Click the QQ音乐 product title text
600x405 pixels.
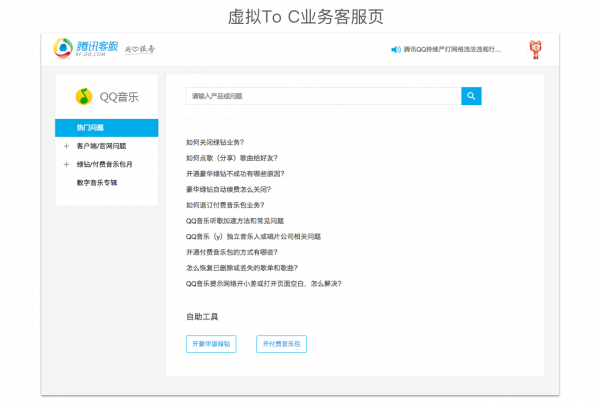click(x=119, y=97)
